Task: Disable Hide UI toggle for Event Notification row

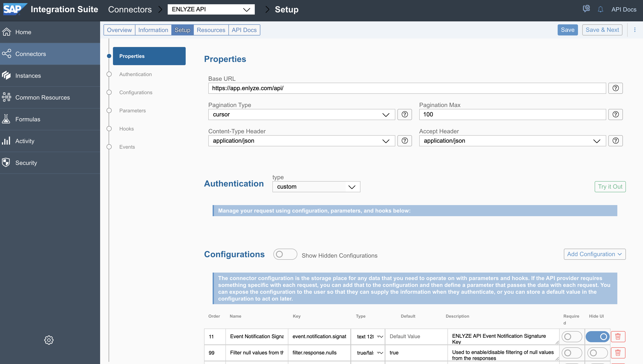Action: point(597,336)
